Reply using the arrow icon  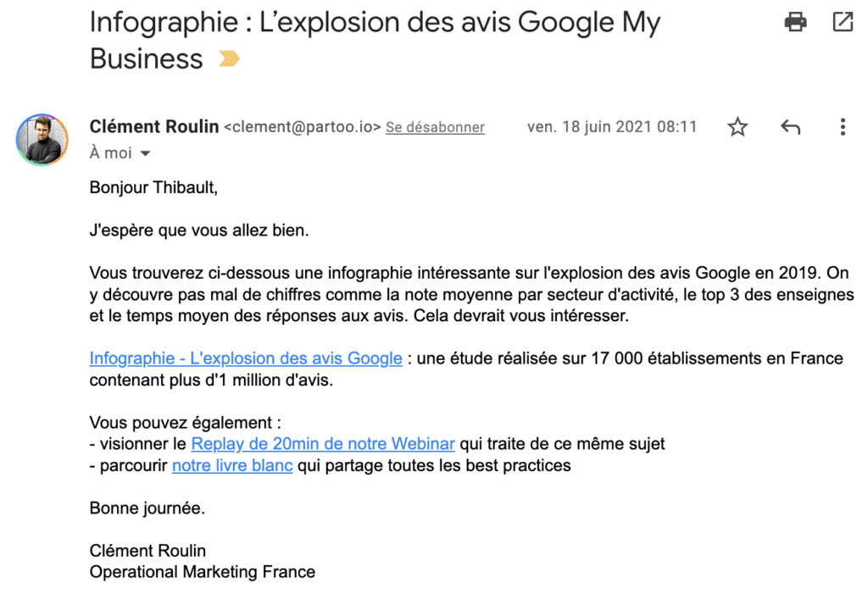tap(791, 127)
